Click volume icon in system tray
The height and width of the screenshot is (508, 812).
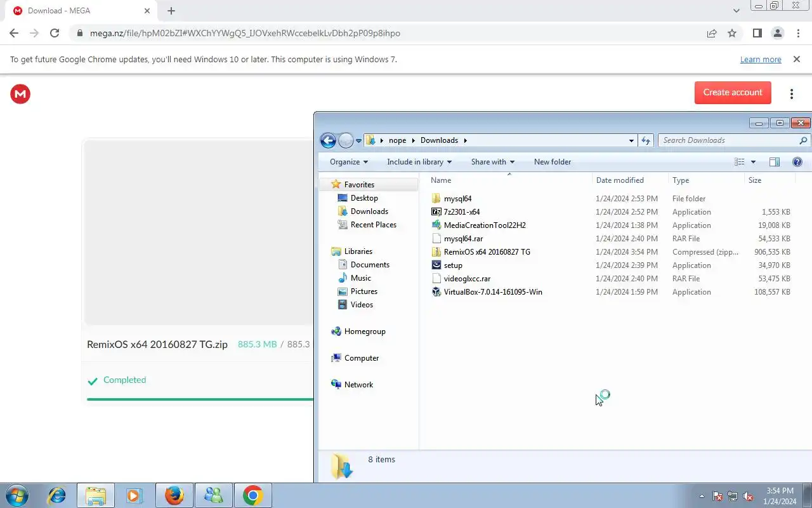(749, 497)
